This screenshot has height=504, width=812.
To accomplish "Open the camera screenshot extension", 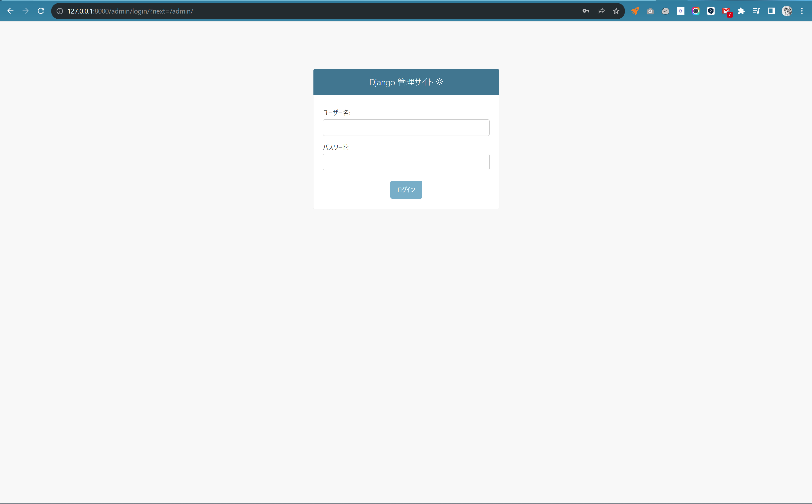I will (650, 11).
